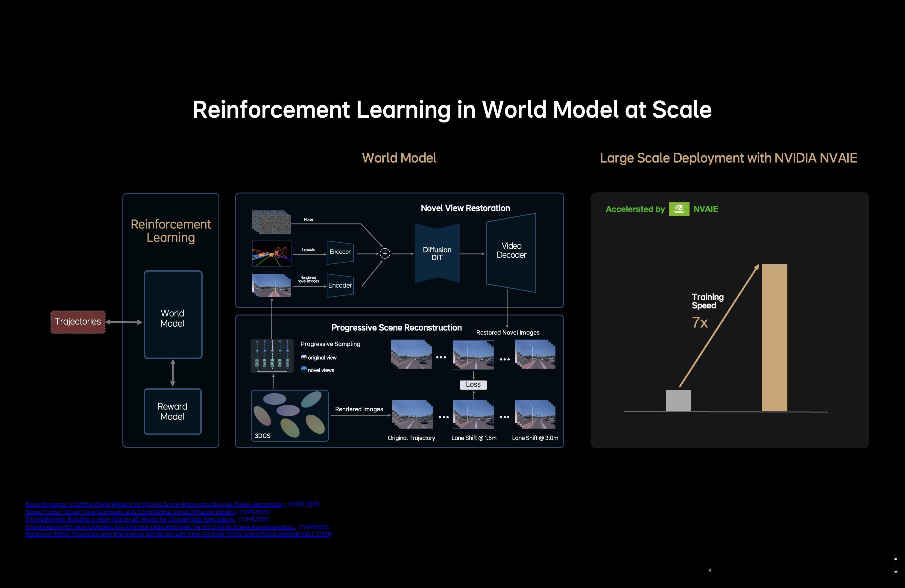Click the Reward Model box
This screenshot has height=588, width=905.
tap(173, 411)
